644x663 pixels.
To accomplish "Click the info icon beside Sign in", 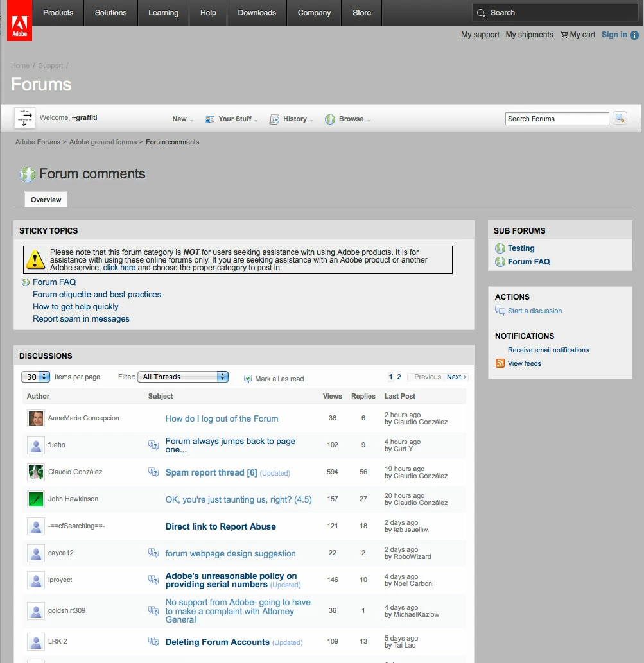I will (634, 35).
